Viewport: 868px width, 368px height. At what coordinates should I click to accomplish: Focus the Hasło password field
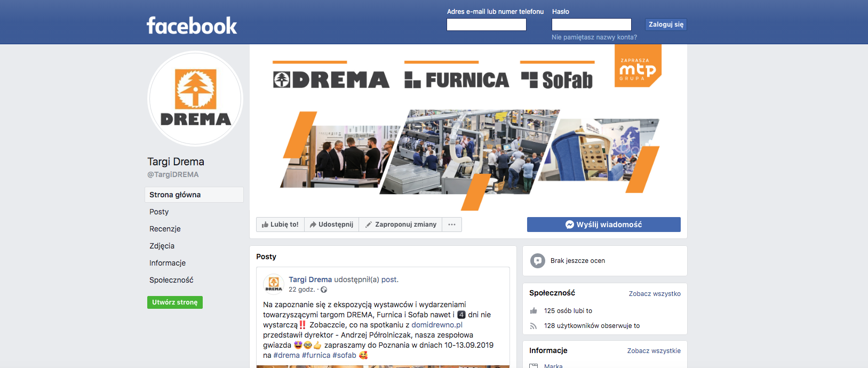click(592, 25)
